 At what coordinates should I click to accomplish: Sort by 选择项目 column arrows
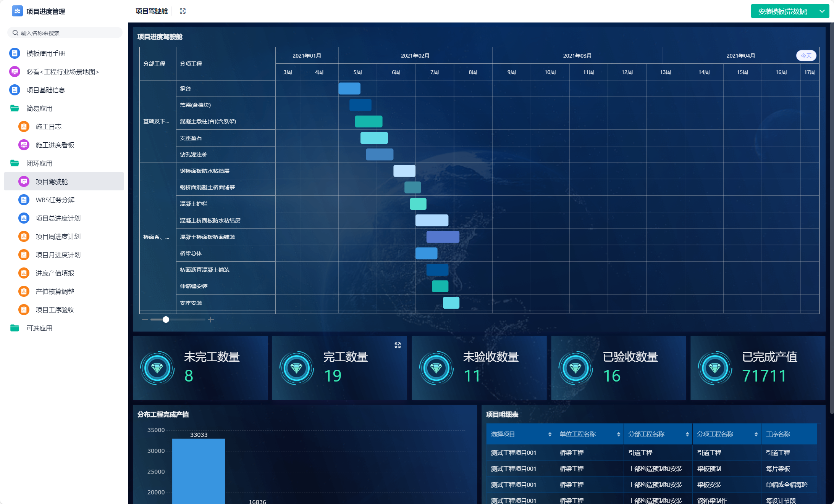coord(550,434)
